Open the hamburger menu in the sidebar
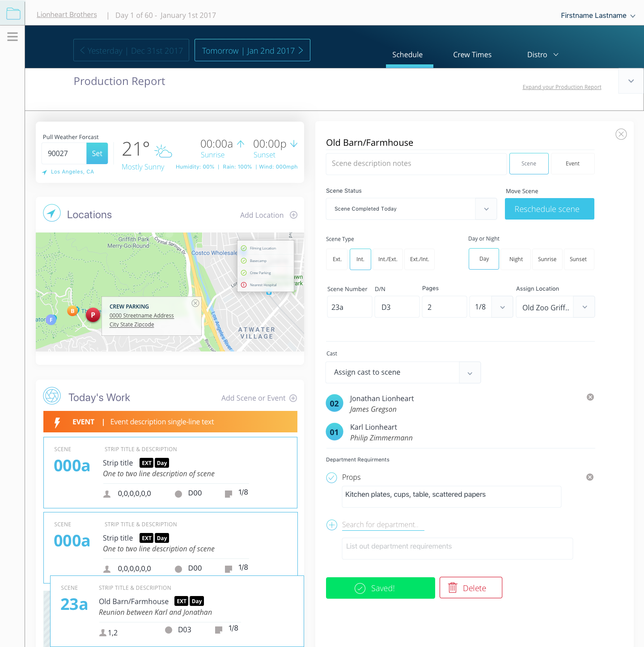Image resolution: width=644 pixels, height=647 pixels. (x=13, y=37)
